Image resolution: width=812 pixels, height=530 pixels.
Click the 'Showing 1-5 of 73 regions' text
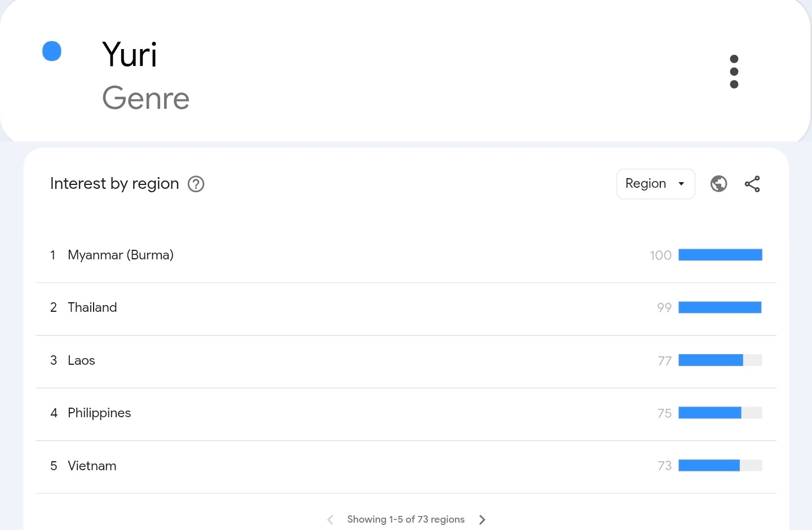[x=406, y=519]
